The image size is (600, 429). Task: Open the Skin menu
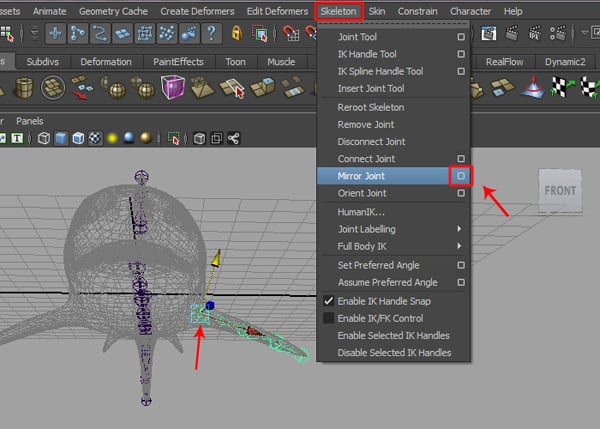tap(377, 10)
